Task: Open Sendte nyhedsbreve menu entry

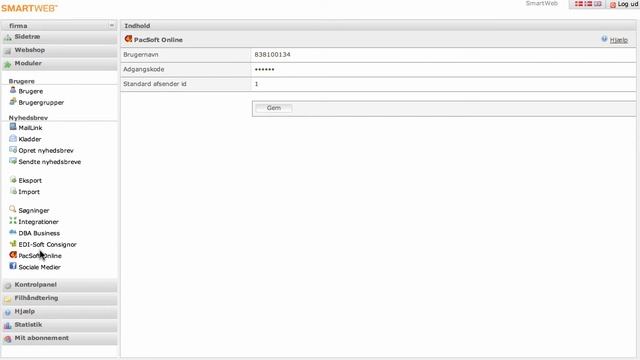Action: coord(50,162)
